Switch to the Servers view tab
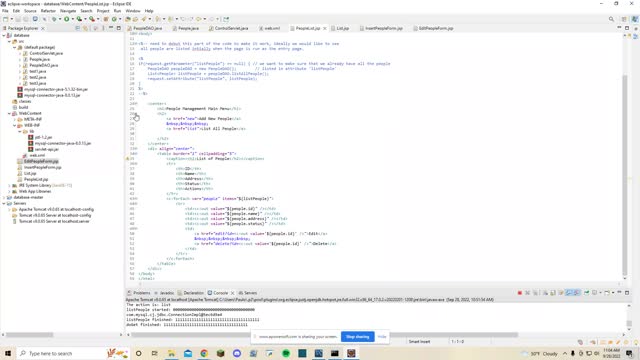The height and width of the screenshot is (360, 640). [x=248, y=293]
